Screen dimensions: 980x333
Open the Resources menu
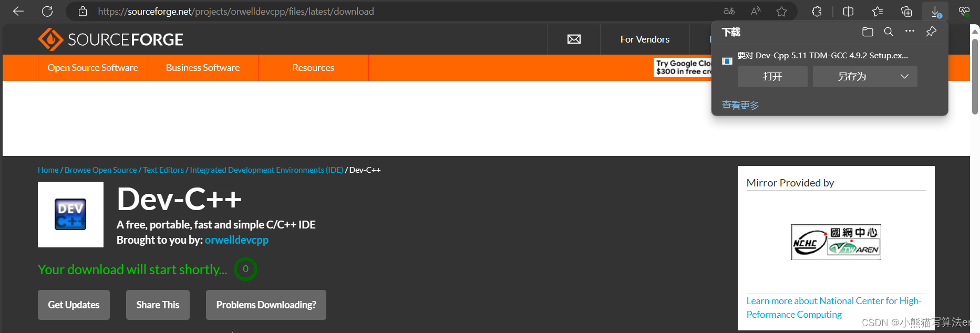[x=313, y=68]
